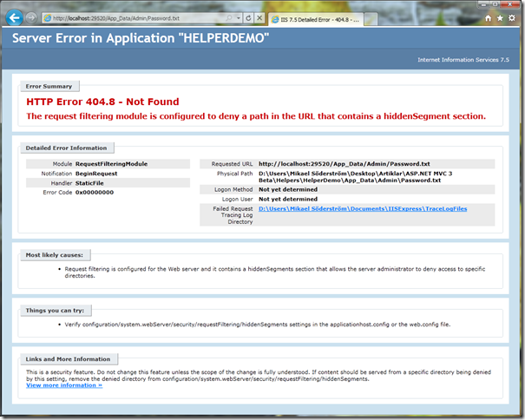The height and width of the screenshot is (420, 525).
Task: Click the search magnifier in address bar
Action: [x=229, y=18]
